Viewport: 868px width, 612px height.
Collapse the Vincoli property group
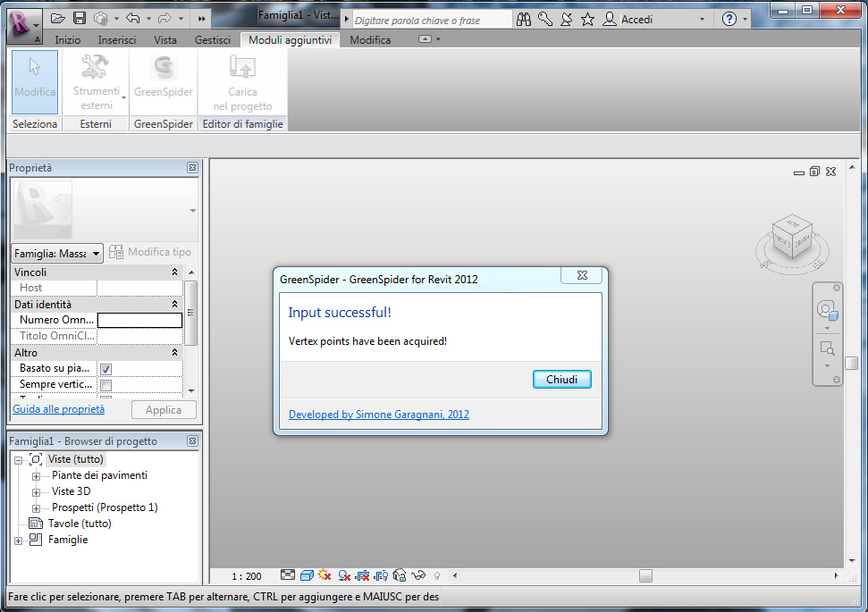(x=174, y=272)
